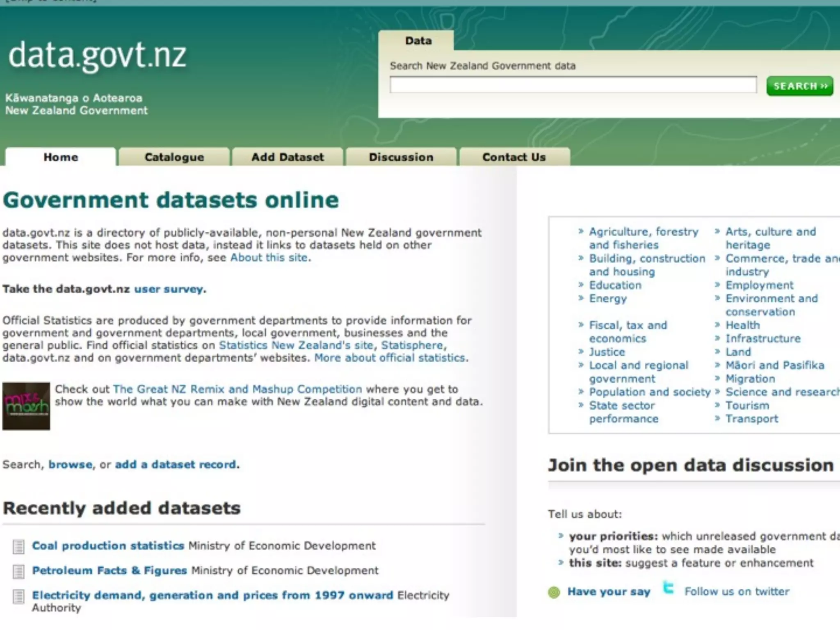
Task: Open the Add Dataset tab
Action: point(288,157)
